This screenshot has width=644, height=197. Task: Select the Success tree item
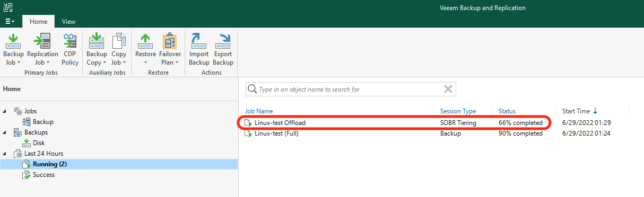pyautogui.click(x=43, y=175)
